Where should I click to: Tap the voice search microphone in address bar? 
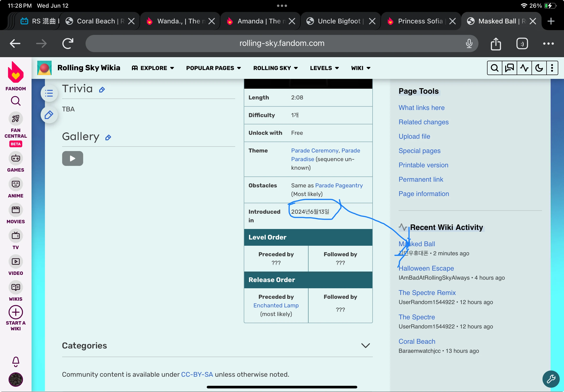point(469,44)
